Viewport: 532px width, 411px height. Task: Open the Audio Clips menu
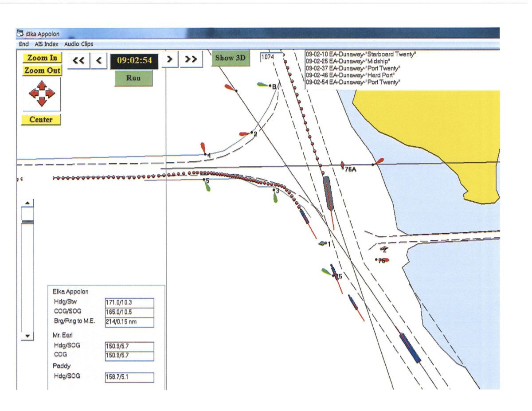pyautogui.click(x=78, y=44)
